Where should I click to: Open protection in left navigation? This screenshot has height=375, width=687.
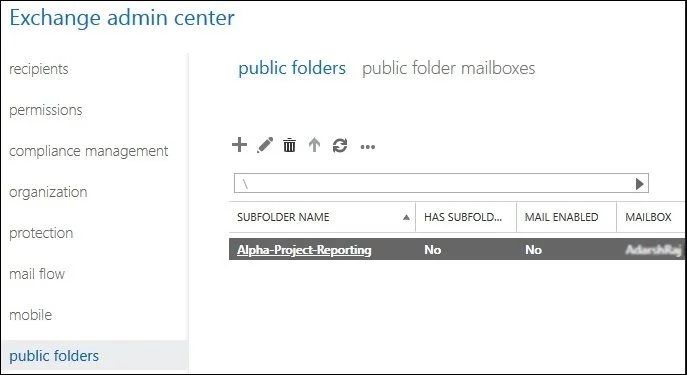(x=41, y=233)
